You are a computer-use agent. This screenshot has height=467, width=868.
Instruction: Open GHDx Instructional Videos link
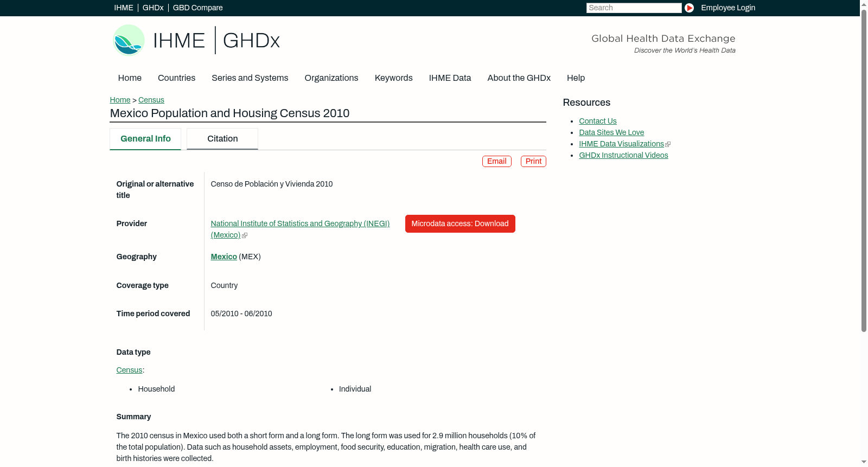[623, 155]
